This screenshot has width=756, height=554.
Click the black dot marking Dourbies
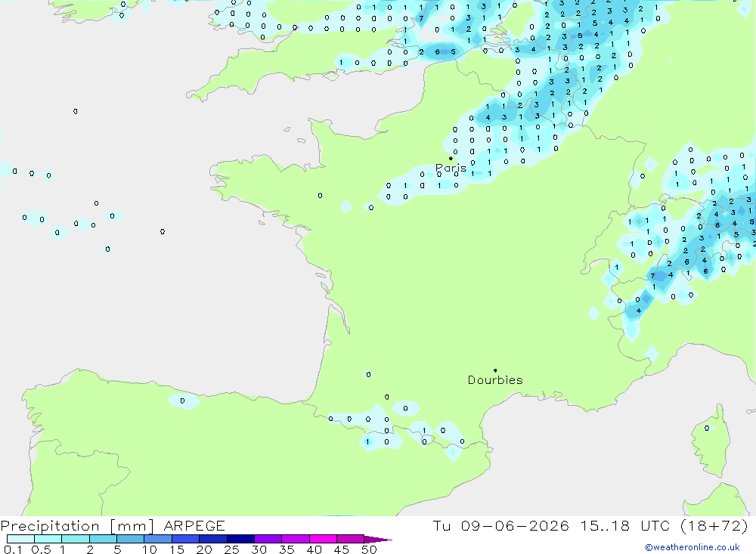pos(495,370)
